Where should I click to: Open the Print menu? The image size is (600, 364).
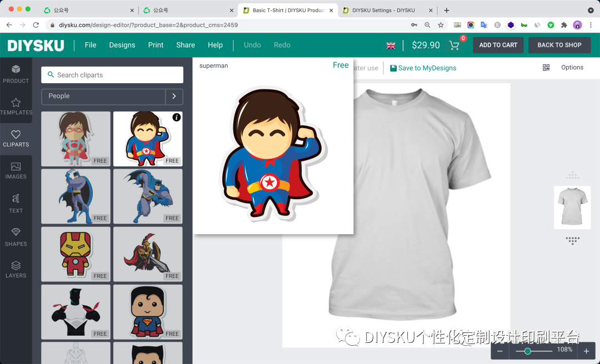point(156,45)
